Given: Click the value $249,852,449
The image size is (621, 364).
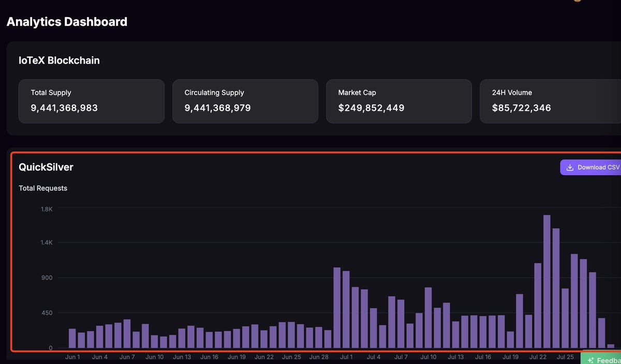Looking at the screenshot, I should tap(372, 108).
